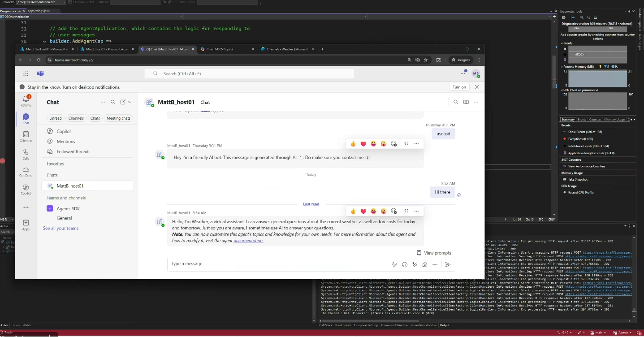Start a new chat with the compose icon

pos(123,102)
